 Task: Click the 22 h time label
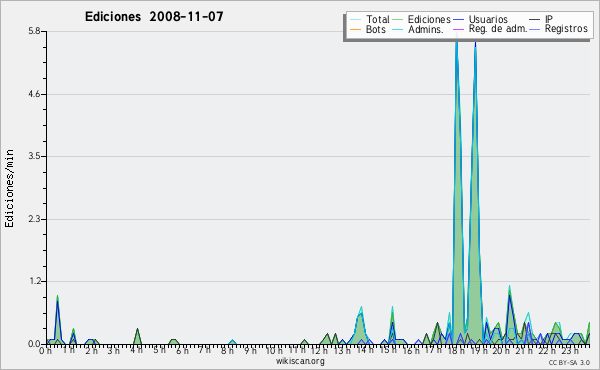pos(547,351)
